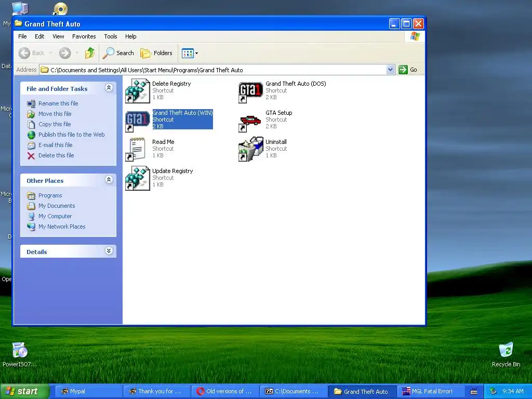Click the Start button
This screenshot has width=532, height=399.
pos(24,391)
